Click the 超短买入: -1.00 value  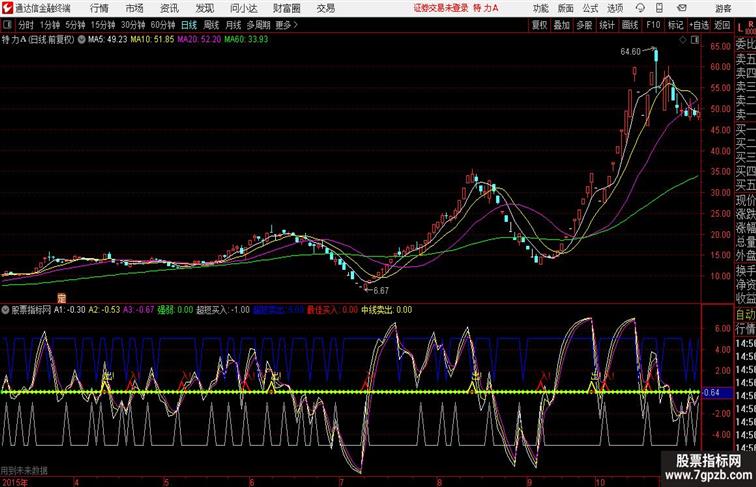223,310
